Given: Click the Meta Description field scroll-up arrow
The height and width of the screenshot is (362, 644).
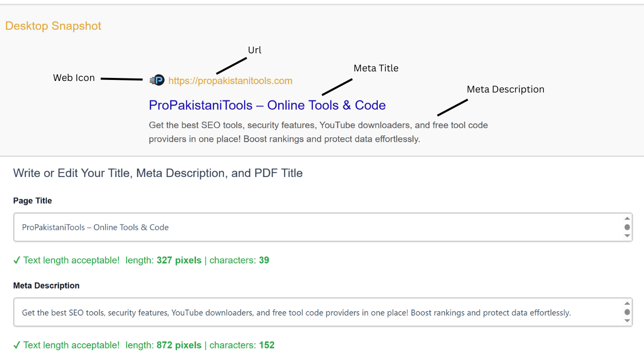Looking at the screenshot, I should point(627,303).
